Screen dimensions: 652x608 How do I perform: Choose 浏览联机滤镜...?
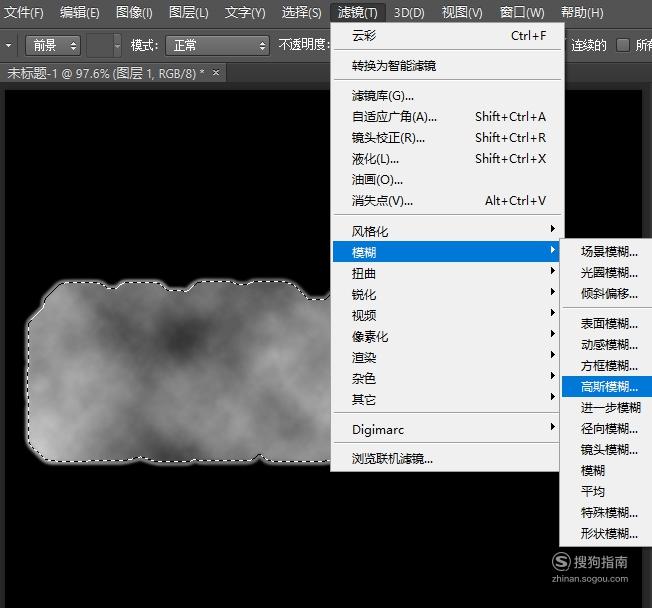click(446, 458)
